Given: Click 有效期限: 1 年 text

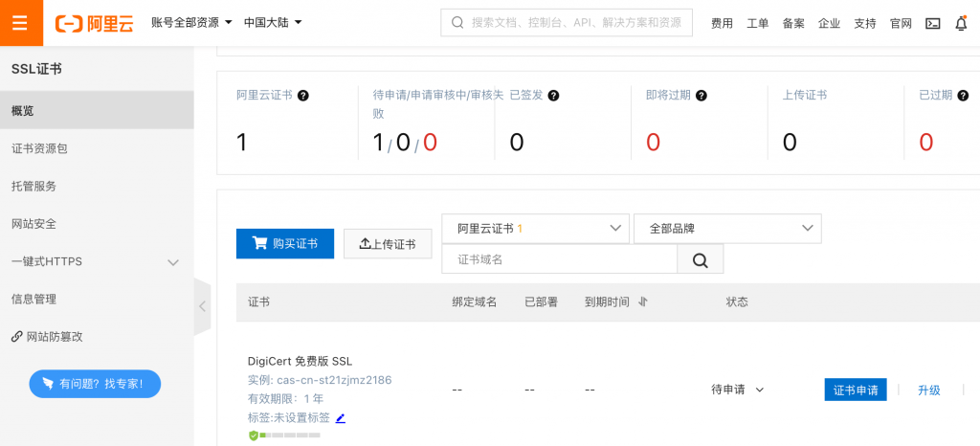Looking at the screenshot, I should point(285,398).
